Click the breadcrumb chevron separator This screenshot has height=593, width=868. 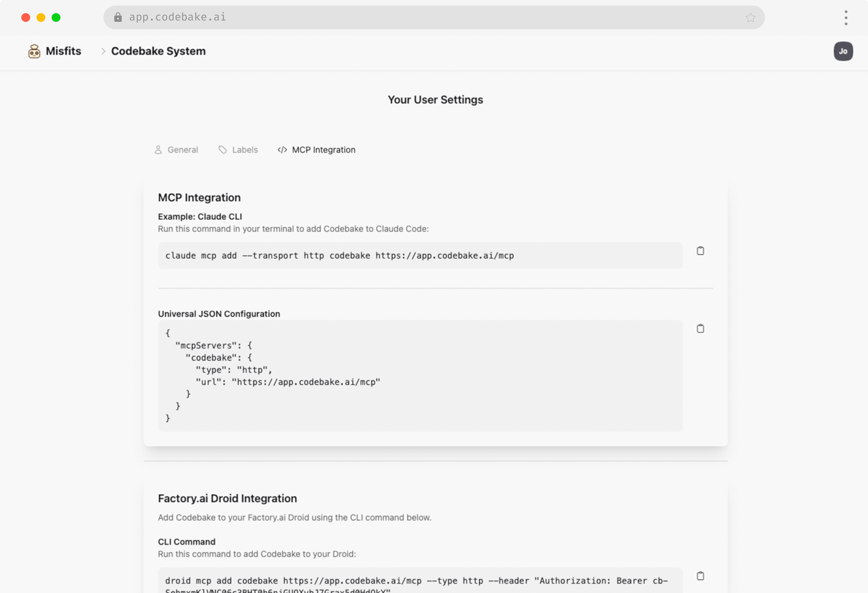tap(103, 51)
